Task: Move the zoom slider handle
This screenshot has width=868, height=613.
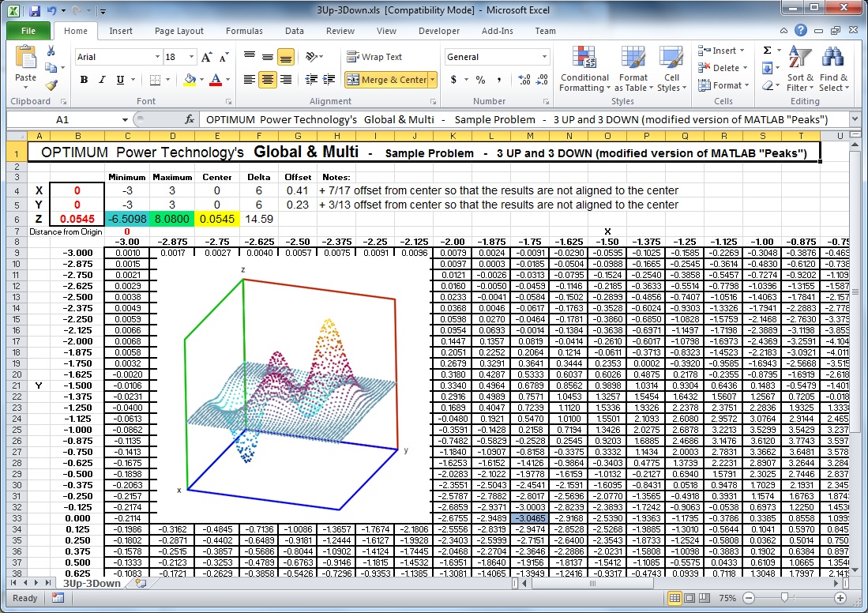Action: tap(784, 598)
